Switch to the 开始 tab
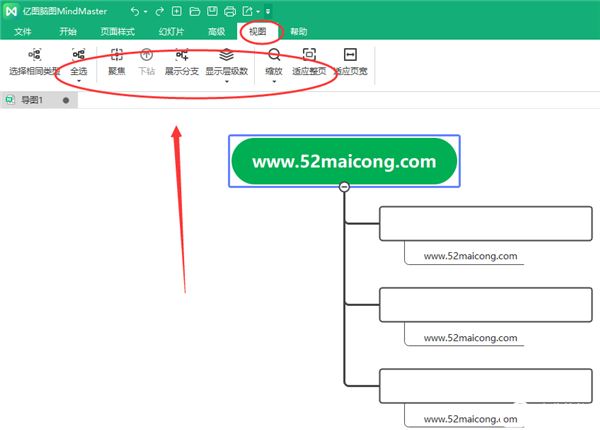Viewport: 600px width, 430px height. pyautogui.click(x=68, y=32)
